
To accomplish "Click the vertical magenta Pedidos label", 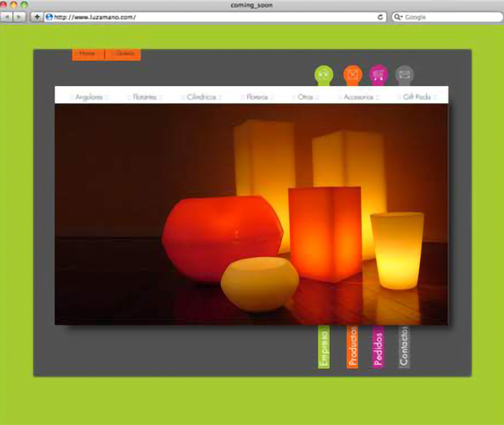I will click(378, 348).
